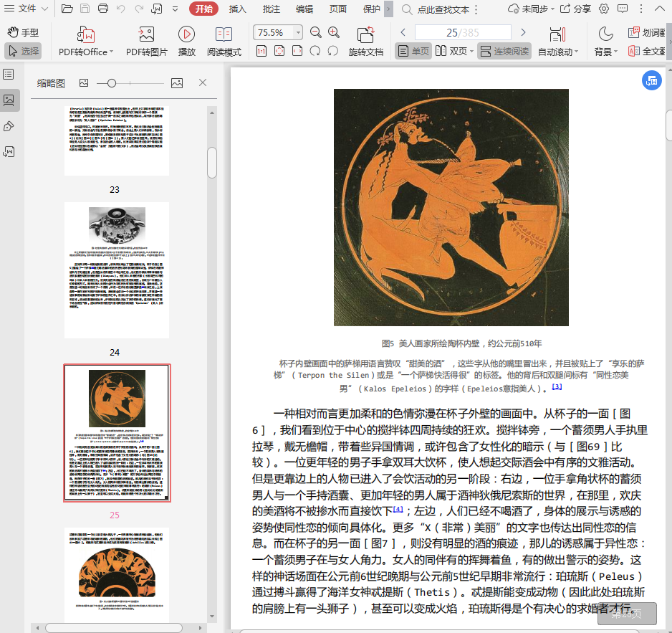
Task: Open the attachments sidebar icon
Action: coord(9,152)
